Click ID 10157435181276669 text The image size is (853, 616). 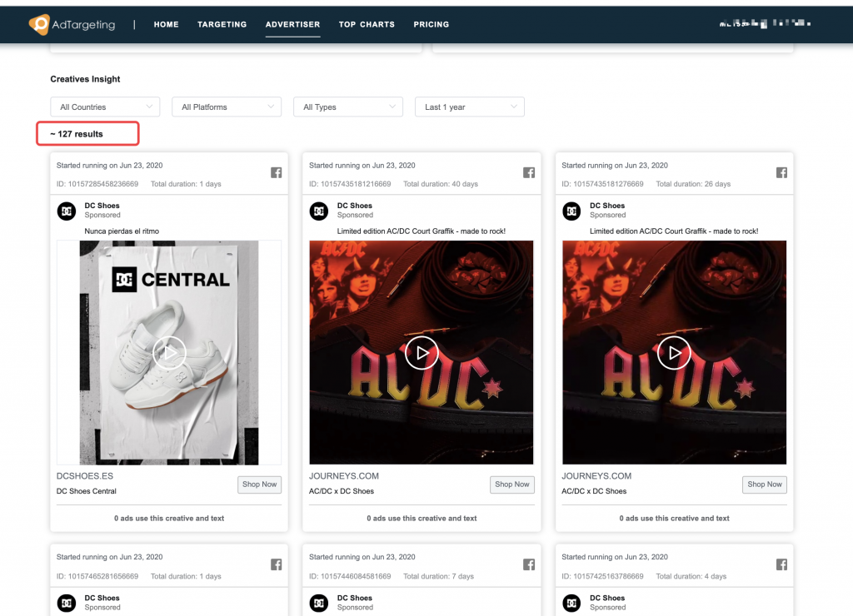(603, 184)
